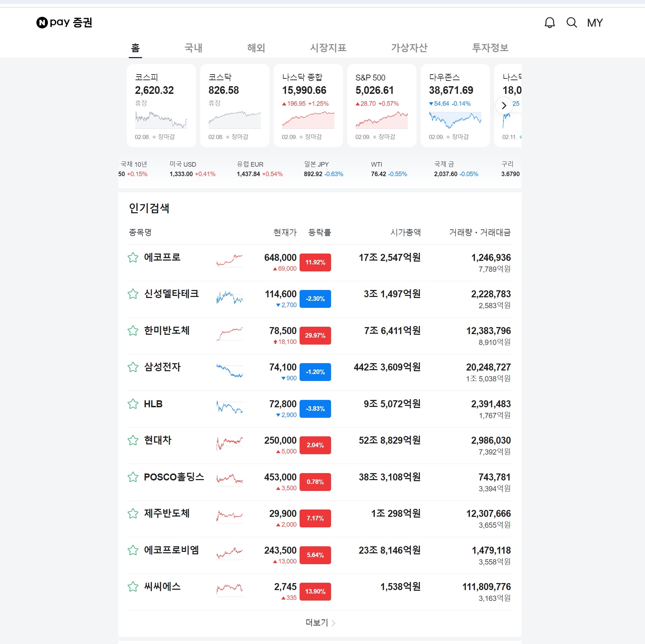The height and width of the screenshot is (644, 645).
Task: Click the 한미반도체 mini price chart
Action: point(230,334)
